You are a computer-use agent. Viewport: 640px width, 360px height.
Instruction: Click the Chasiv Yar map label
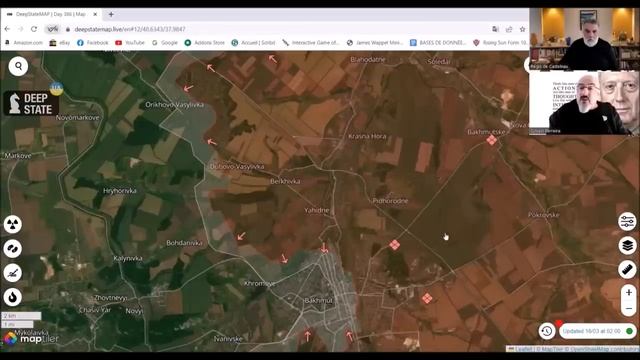pyautogui.click(x=95, y=310)
